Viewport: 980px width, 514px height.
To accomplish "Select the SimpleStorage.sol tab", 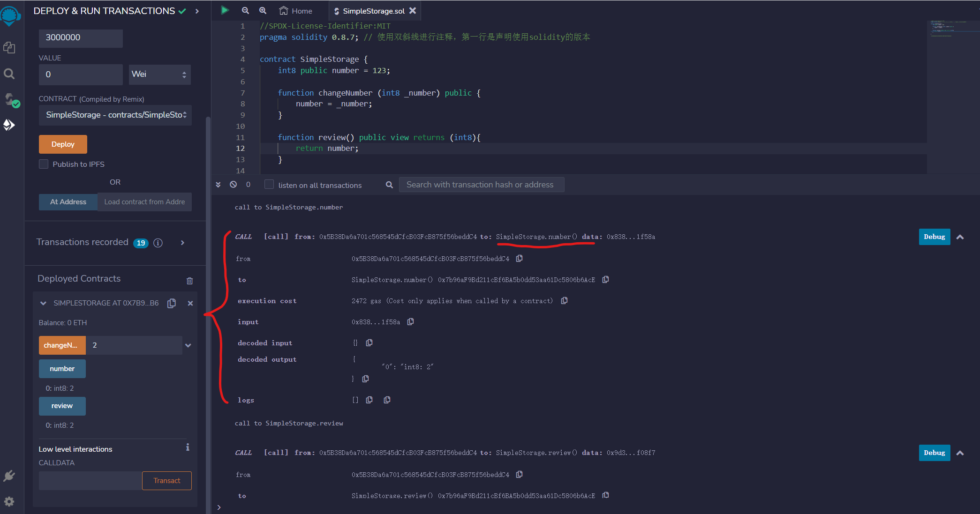I will click(373, 11).
